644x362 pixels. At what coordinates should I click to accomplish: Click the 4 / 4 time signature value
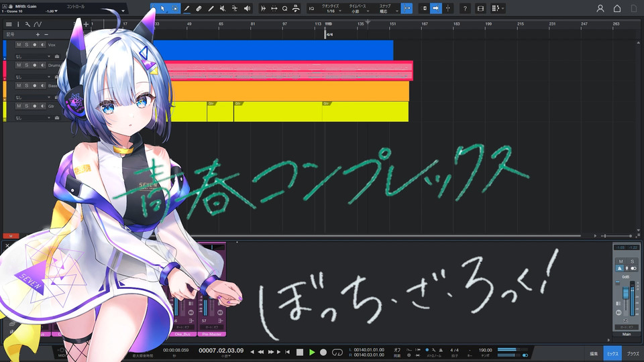click(454, 350)
